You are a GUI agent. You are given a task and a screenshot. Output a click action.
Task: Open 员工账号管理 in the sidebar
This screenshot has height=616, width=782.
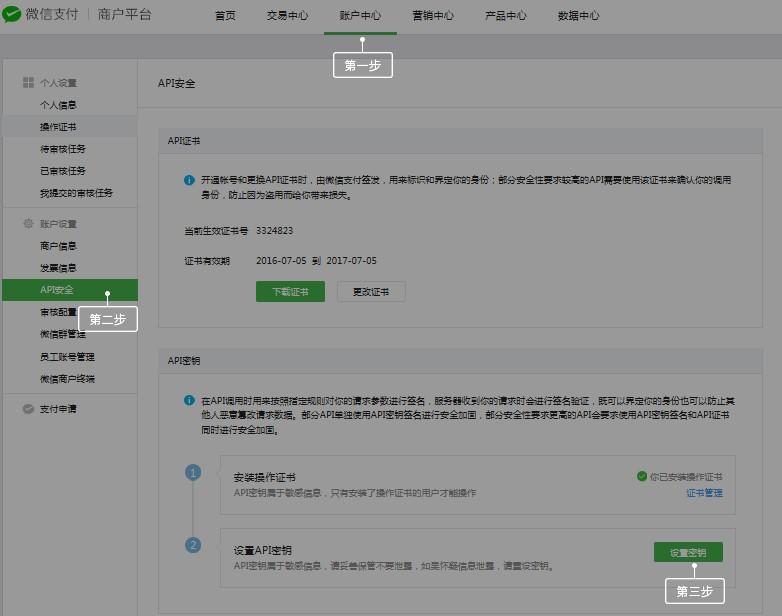[x=67, y=357]
